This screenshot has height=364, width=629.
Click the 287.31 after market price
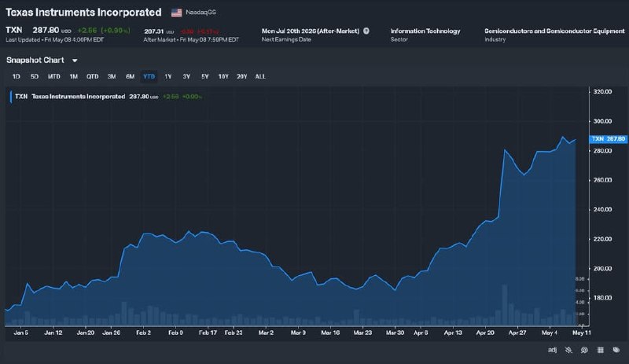point(153,31)
